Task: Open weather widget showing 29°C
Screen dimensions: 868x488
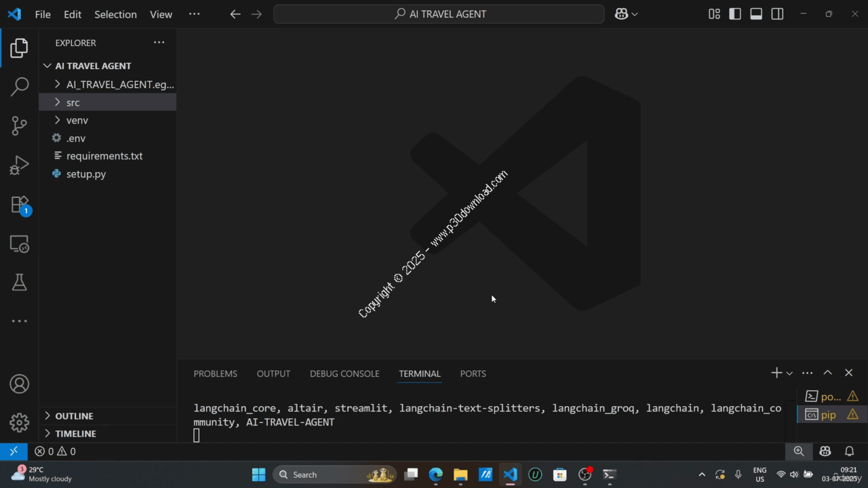Action: pos(42,474)
